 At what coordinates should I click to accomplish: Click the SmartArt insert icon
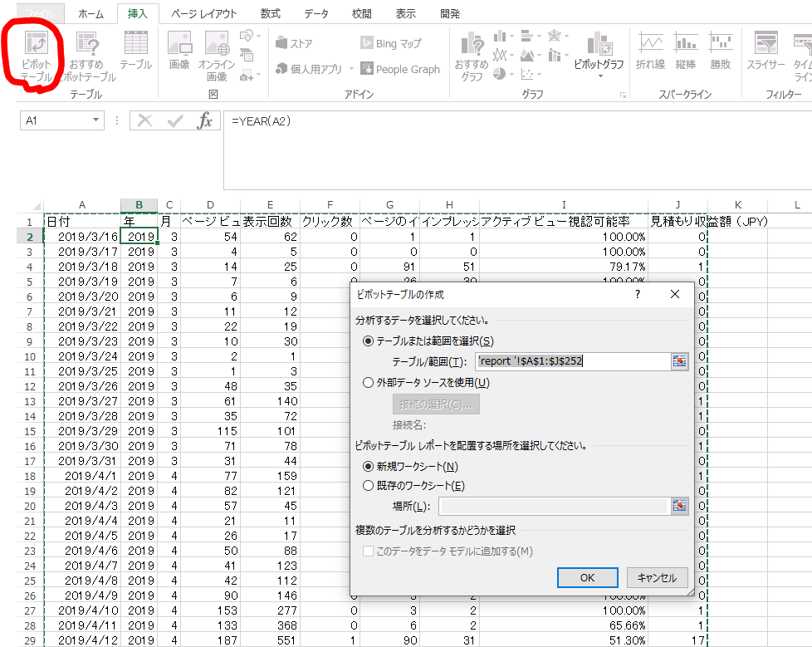pos(247,55)
